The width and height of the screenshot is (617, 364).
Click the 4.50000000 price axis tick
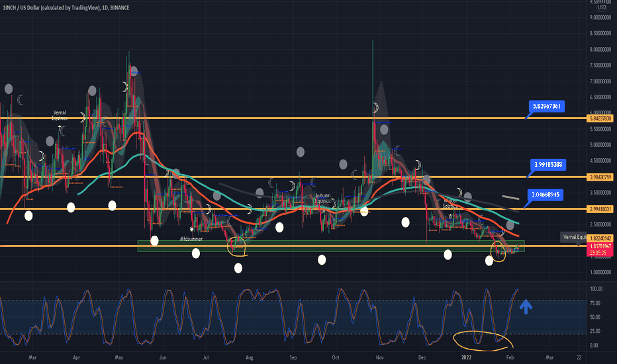pyautogui.click(x=600, y=161)
